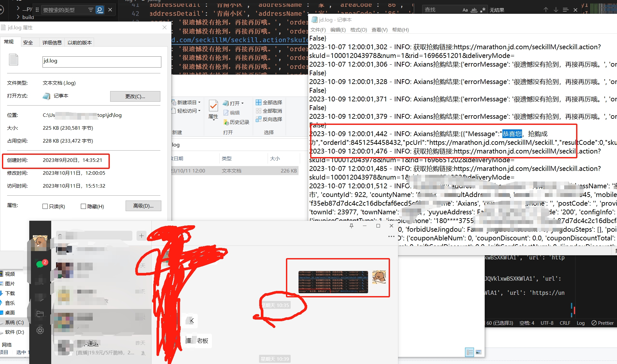Select the 常规 tab in properties
Screen dimensions: 617x364
[9, 42]
